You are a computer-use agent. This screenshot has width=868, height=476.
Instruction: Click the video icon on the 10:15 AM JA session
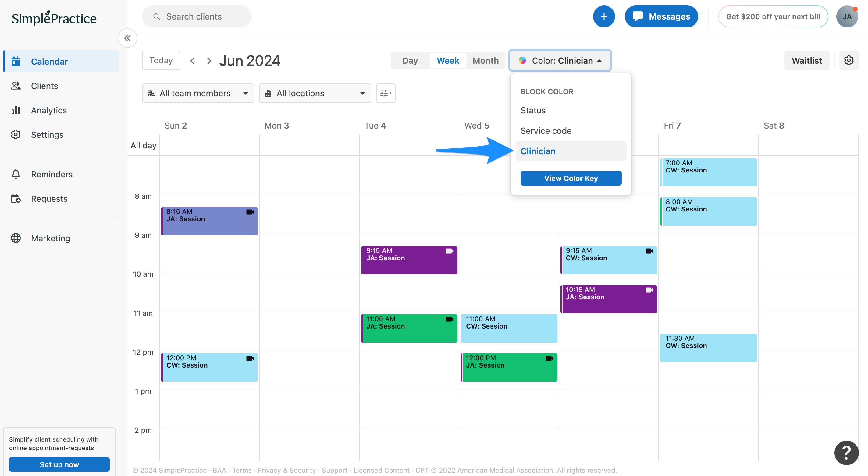649,290
